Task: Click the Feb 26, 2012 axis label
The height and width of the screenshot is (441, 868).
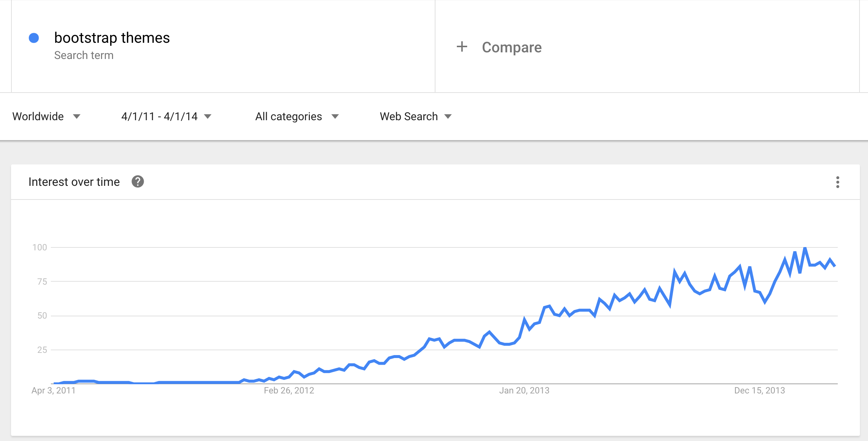Action: (x=289, y=390)
